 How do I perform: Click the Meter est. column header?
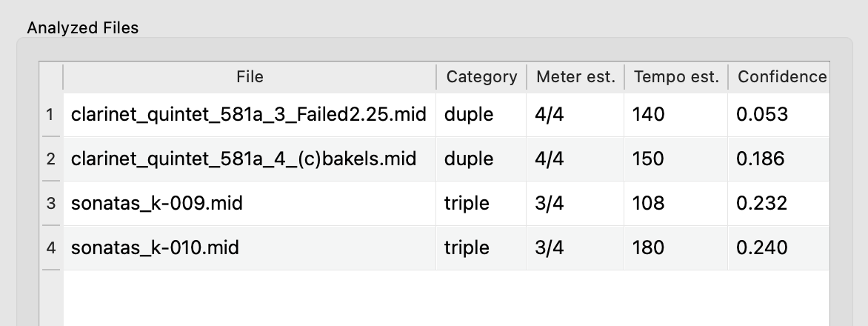click(575, 76)
